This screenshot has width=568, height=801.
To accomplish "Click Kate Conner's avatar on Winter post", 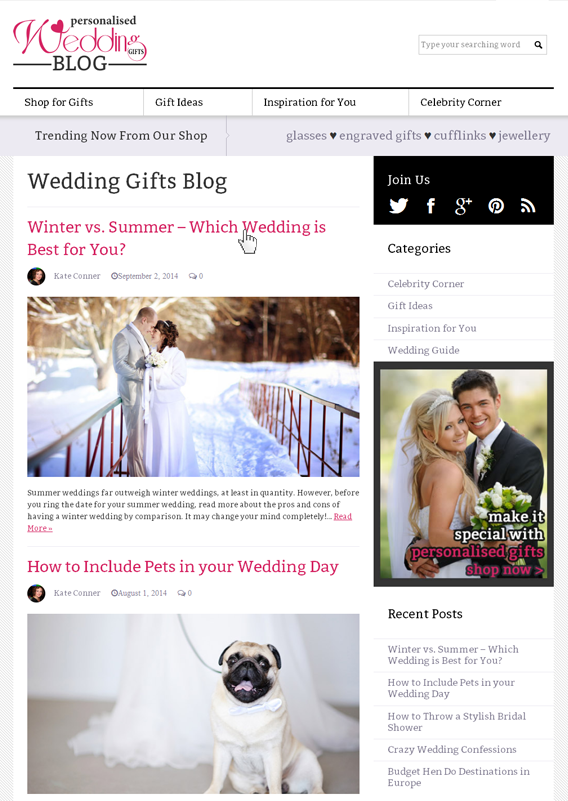I will [36, 276].
